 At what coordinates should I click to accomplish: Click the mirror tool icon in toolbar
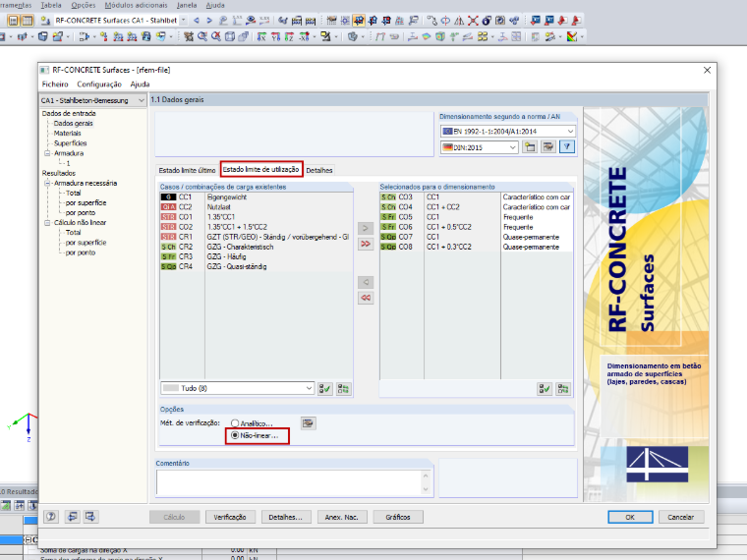click(459, 21)
